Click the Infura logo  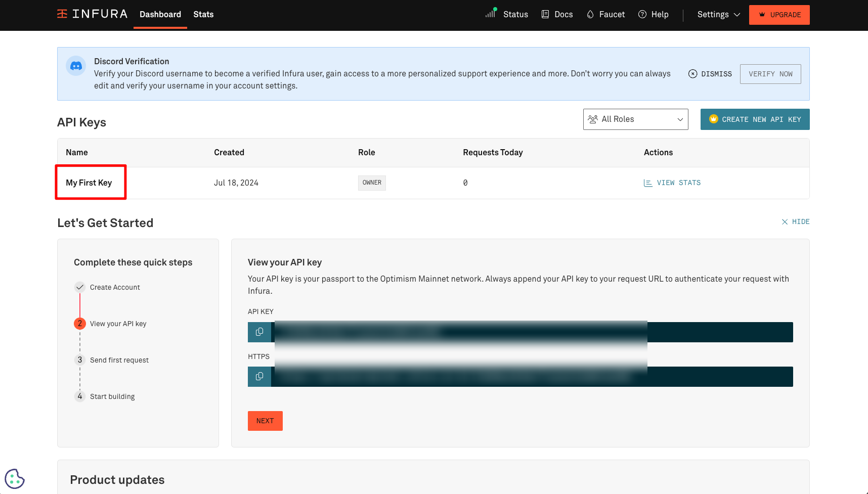92,14
